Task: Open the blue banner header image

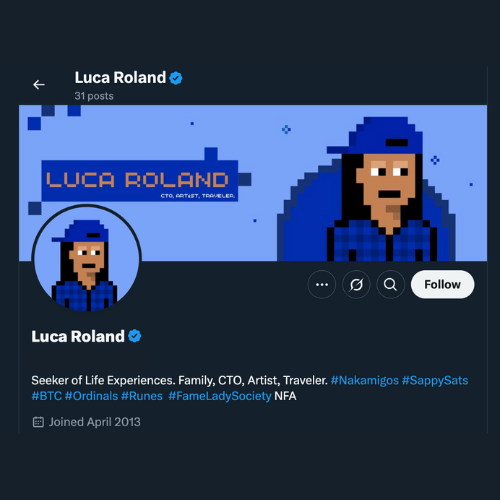Action: tap(253, 183)
